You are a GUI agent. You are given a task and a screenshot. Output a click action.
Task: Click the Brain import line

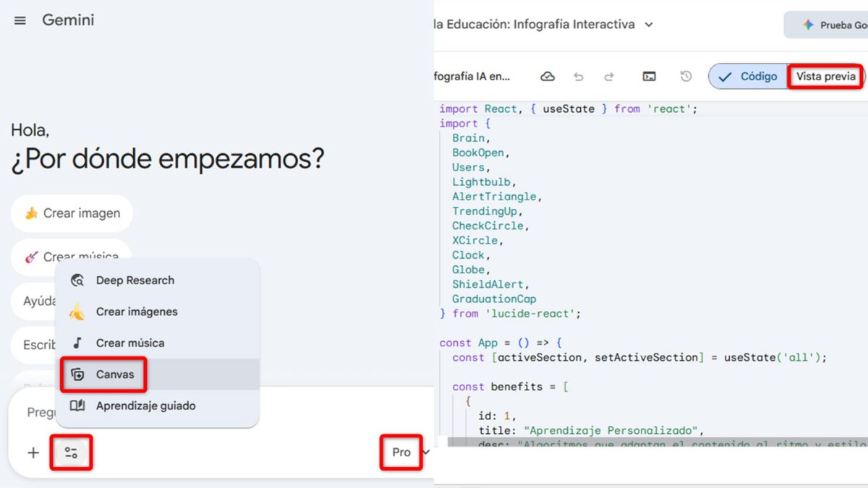[472, 138]
